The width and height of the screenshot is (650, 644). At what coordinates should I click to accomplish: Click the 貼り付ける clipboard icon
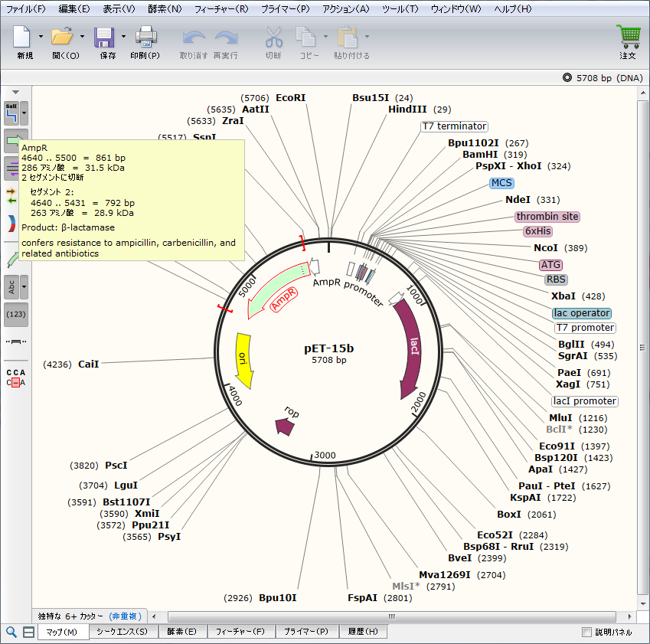pyautogui.click(x=348, y=37)
